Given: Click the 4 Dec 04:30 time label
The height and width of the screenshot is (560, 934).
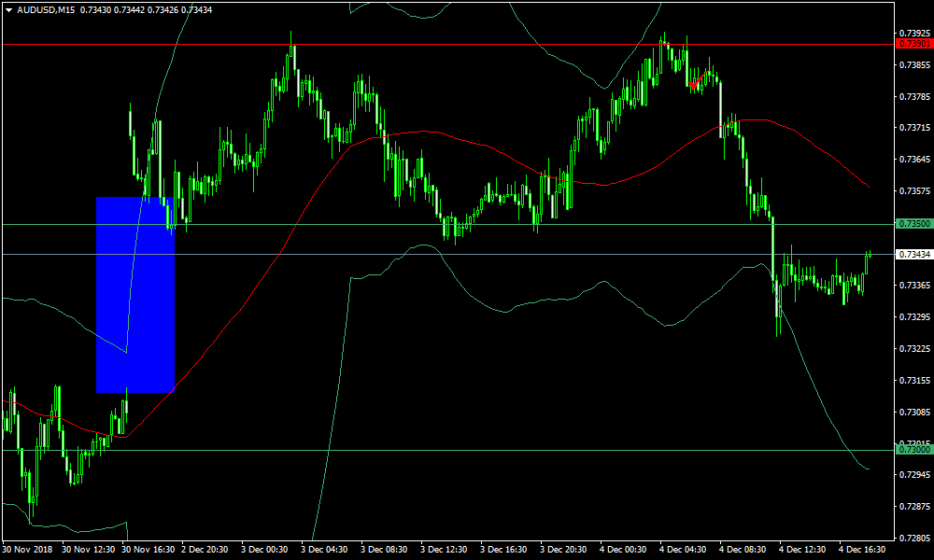Looking at the screenshot, I should pyautogui.click(x=684, y=550).
